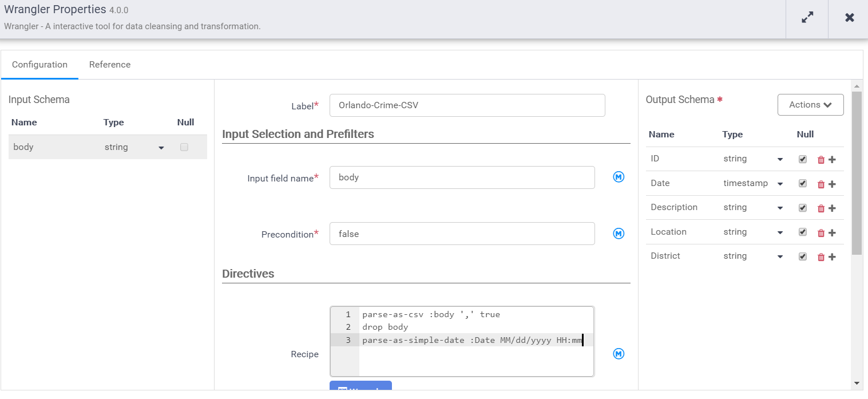Expand the properties panel to full screen
Viewport: 868px width, 399px height.
[x=807, y=18]
